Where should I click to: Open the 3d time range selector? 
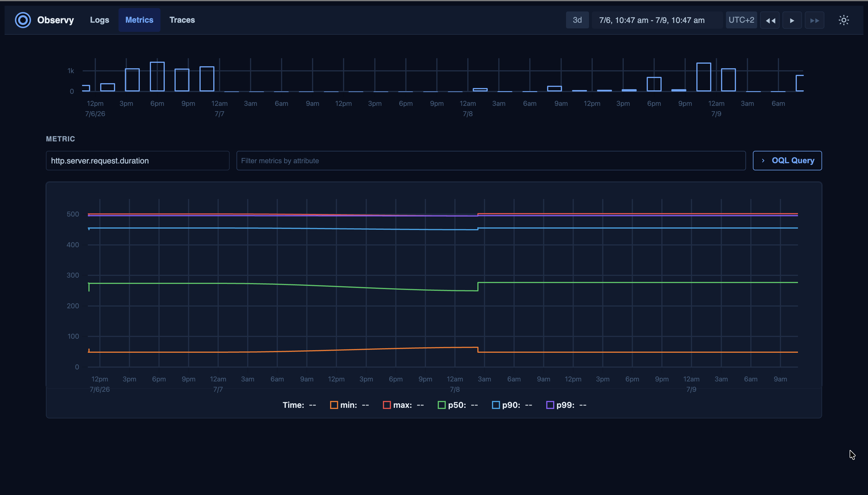tap(577, 20)
